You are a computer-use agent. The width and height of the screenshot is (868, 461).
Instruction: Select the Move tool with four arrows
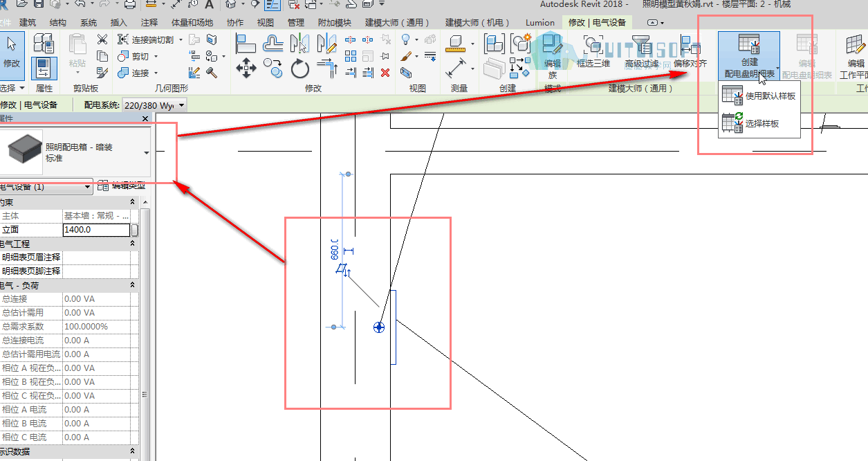246,68
